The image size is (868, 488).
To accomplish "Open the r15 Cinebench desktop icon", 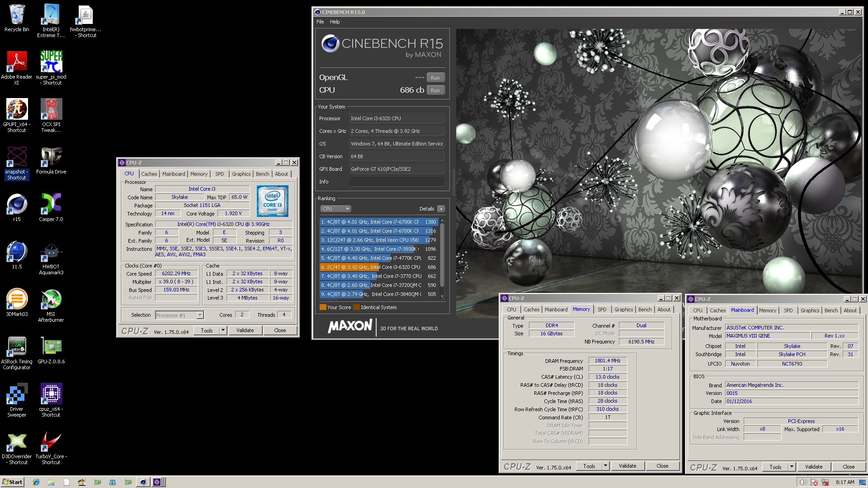I will tap(17, 208).
